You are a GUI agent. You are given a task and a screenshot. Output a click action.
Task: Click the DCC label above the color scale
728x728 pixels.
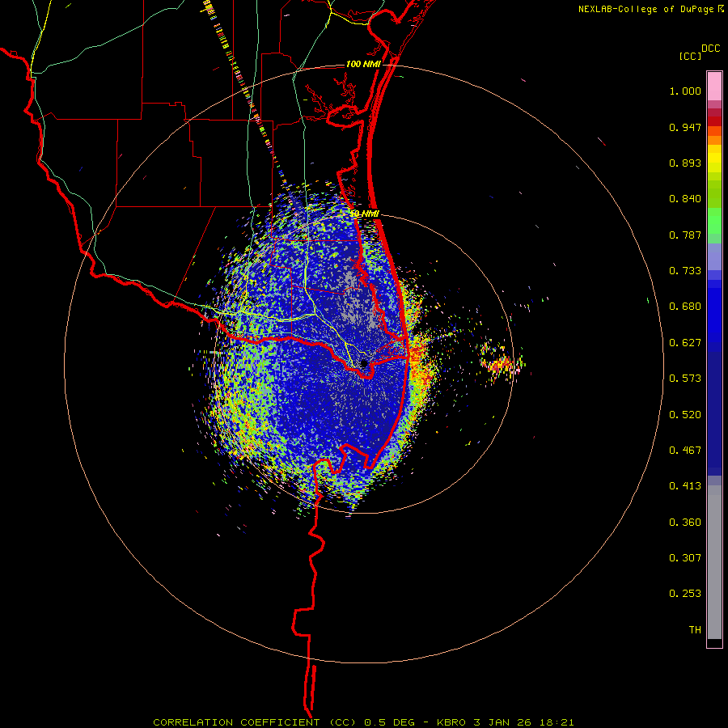coord(711,49)
